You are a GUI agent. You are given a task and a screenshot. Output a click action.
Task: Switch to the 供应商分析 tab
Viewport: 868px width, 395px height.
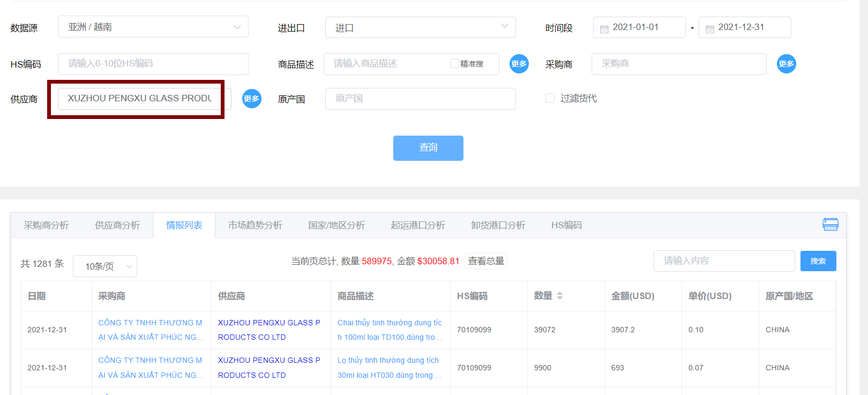(117, 225)
